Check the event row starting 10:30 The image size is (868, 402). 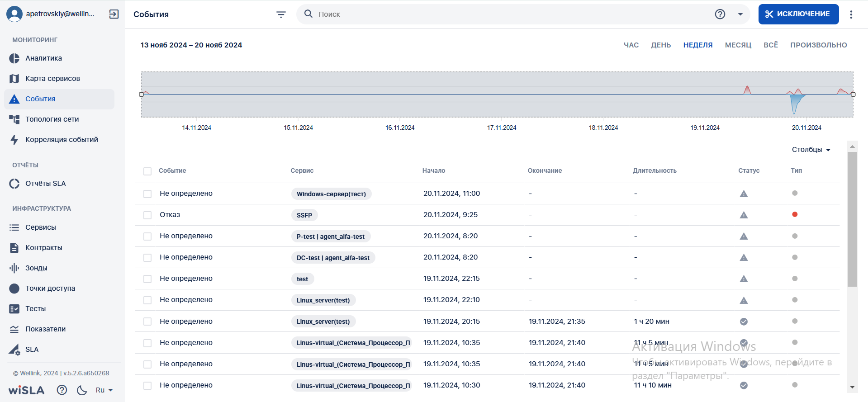coord(147,386)
